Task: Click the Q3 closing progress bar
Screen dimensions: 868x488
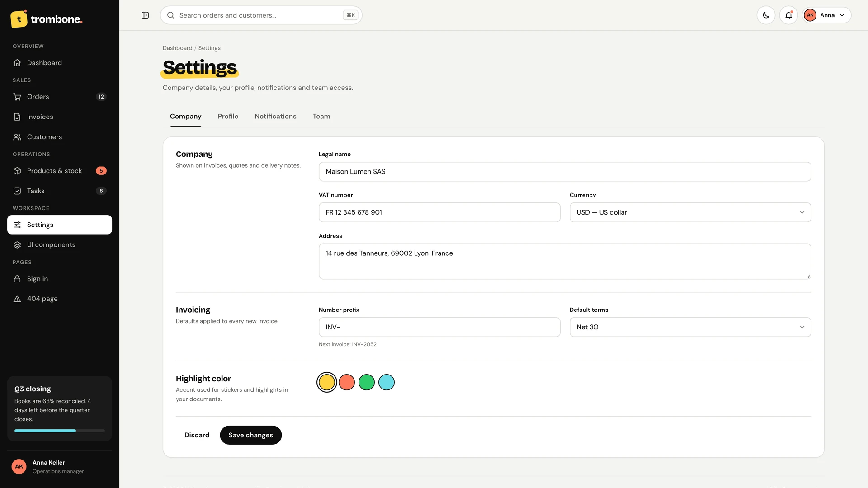Action: [x=60, y=431]
